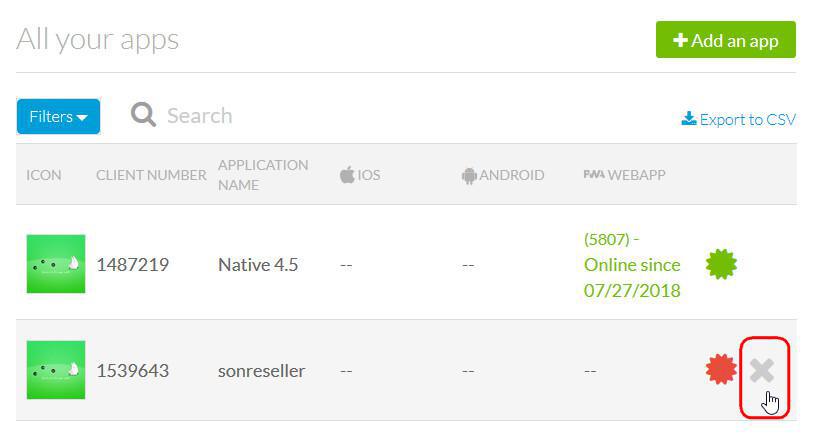Open the Filters dropdown
The height and width of the screenshot is (440, 814).
coord(58,117)
